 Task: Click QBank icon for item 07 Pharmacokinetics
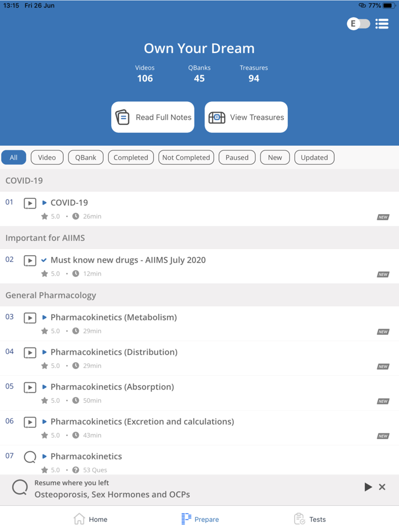[x=30, y=457]
